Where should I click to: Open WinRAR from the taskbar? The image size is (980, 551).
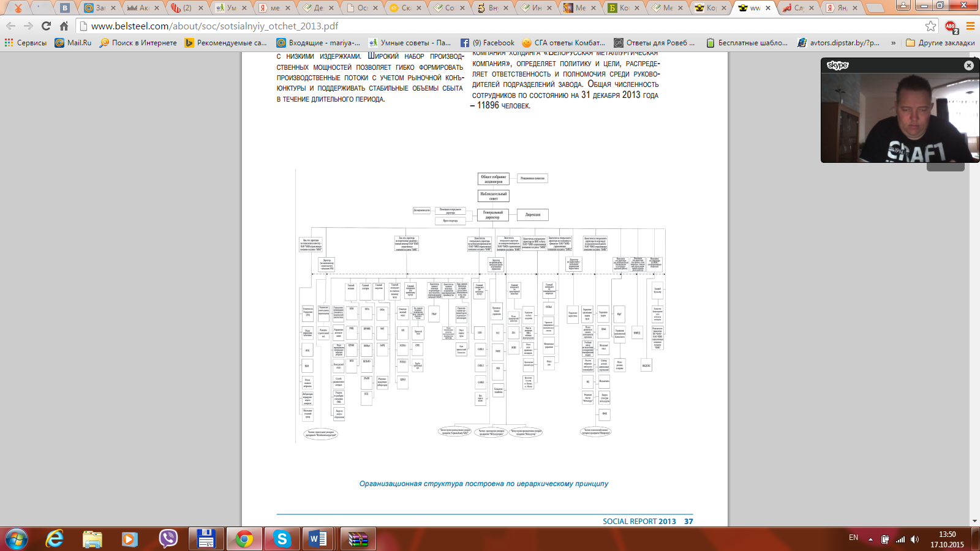(358, 539)
